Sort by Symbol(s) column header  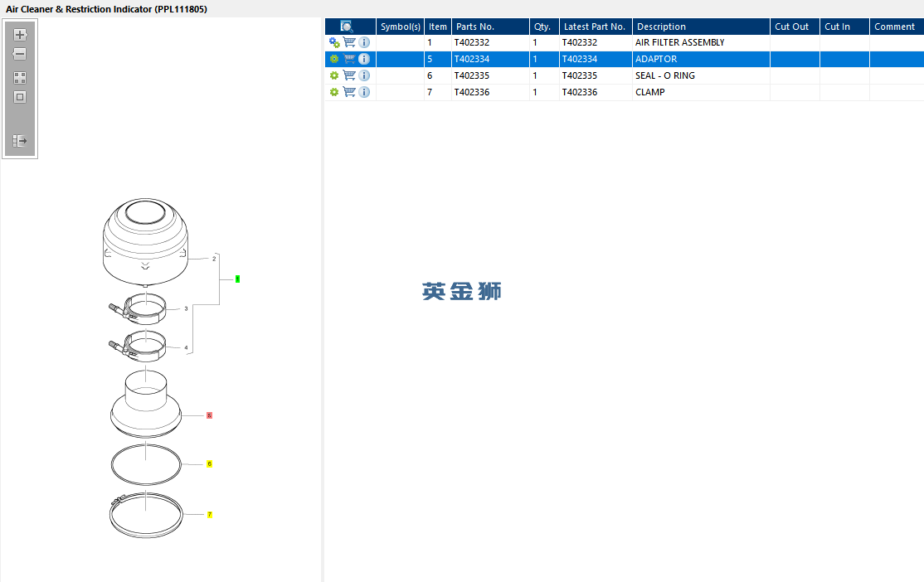pos(400,27)
